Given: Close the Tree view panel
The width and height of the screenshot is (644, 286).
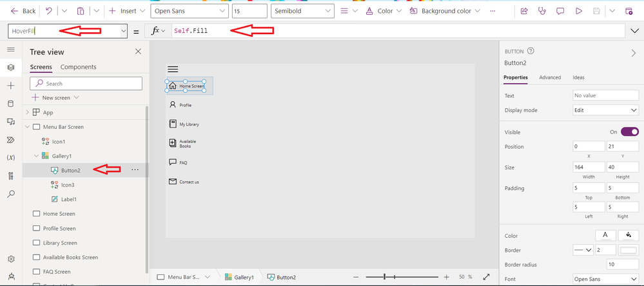Looking at the screenshot, I should pyautogui.click(x=138, y=52).
